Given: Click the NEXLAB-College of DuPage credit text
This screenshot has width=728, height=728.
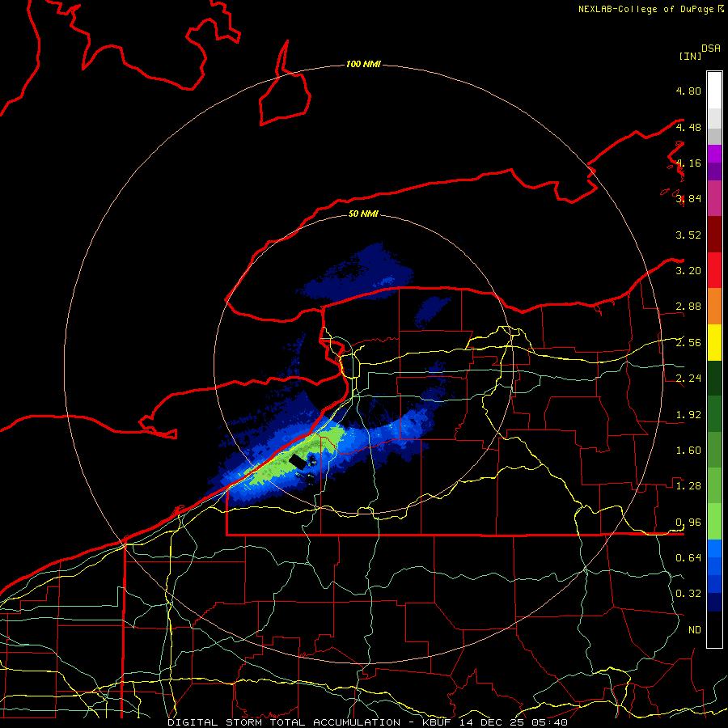Looking at the screenshot, I should click(650, 9).
